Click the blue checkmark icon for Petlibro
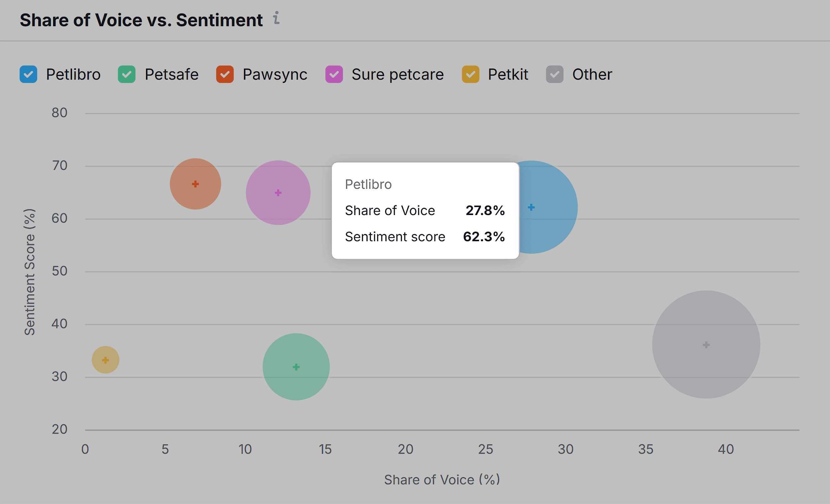830x504 pixels. pyautogui.click(x=28, y=74)
